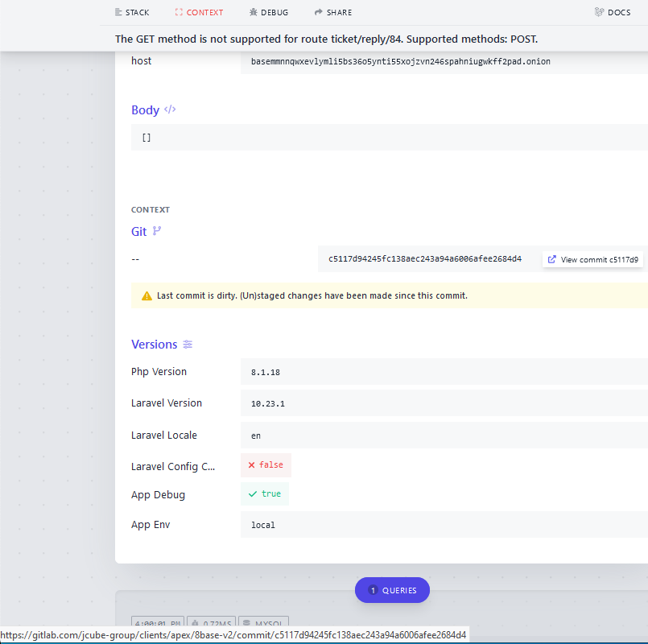Open the STACK tab
The image size is (648, 644).
132,12
